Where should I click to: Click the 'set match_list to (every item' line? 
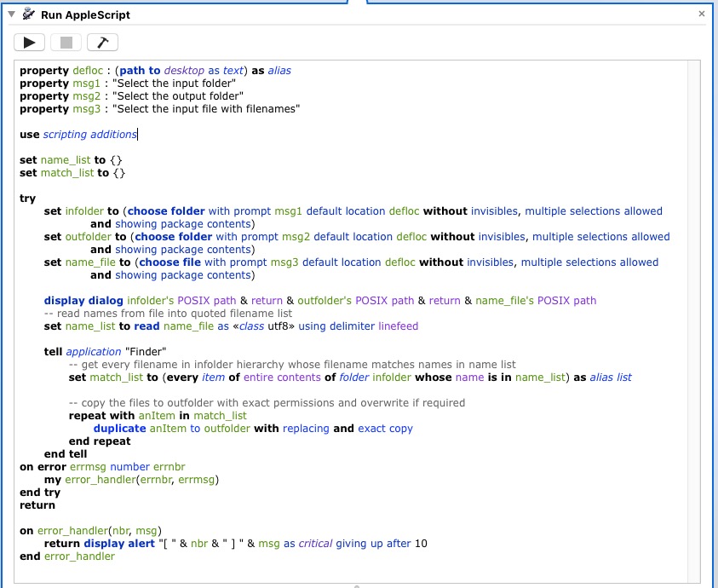coord(350,378)
